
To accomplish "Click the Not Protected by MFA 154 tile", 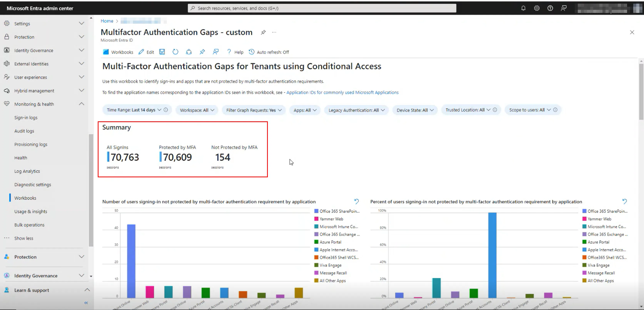I will coord(234,157).
